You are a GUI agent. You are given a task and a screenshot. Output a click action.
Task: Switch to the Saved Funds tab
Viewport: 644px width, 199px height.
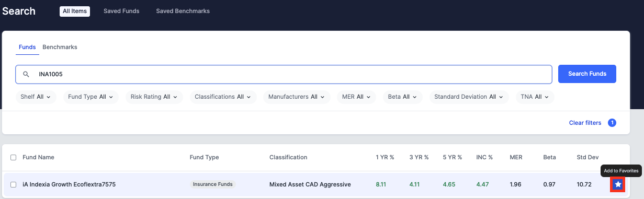[121, 11]
